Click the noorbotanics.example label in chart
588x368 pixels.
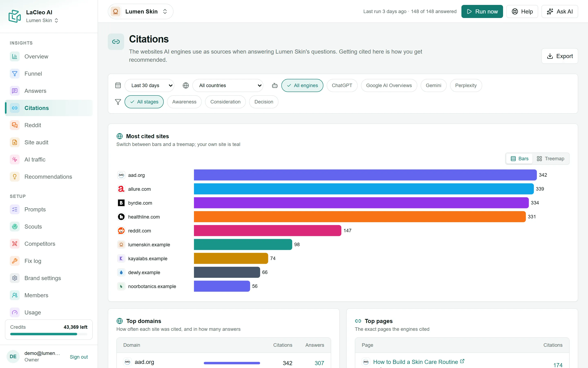click(x=152, y=286)
